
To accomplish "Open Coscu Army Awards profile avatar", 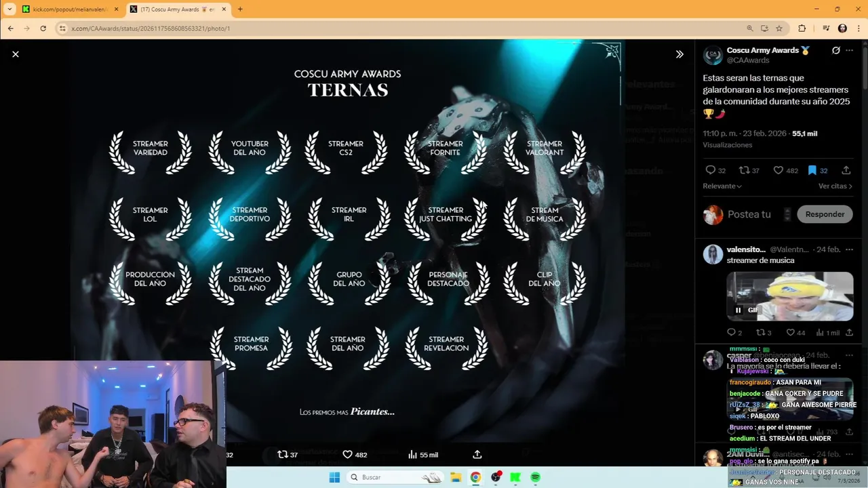I will point(713,56).
